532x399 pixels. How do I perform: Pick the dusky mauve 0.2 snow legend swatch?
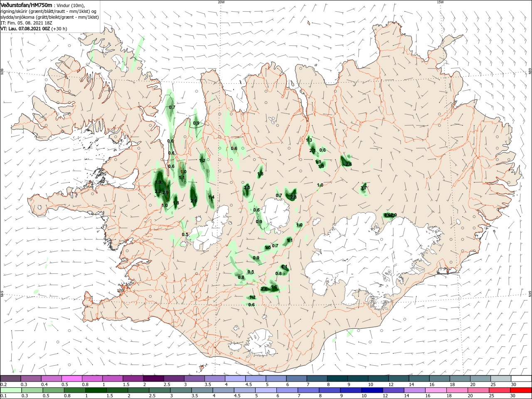(x=11, y=379)
